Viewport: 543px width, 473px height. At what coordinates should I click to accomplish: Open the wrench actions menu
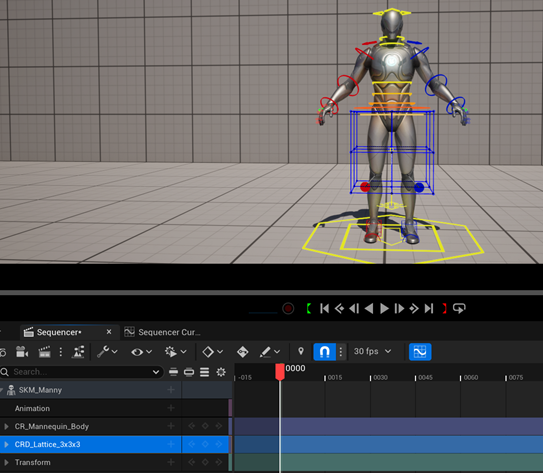(x=107, y=352)
